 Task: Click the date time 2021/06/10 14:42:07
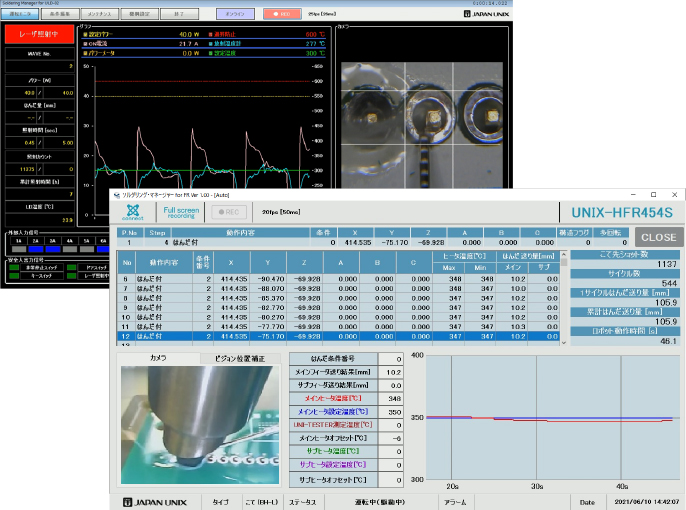(647, 502)
